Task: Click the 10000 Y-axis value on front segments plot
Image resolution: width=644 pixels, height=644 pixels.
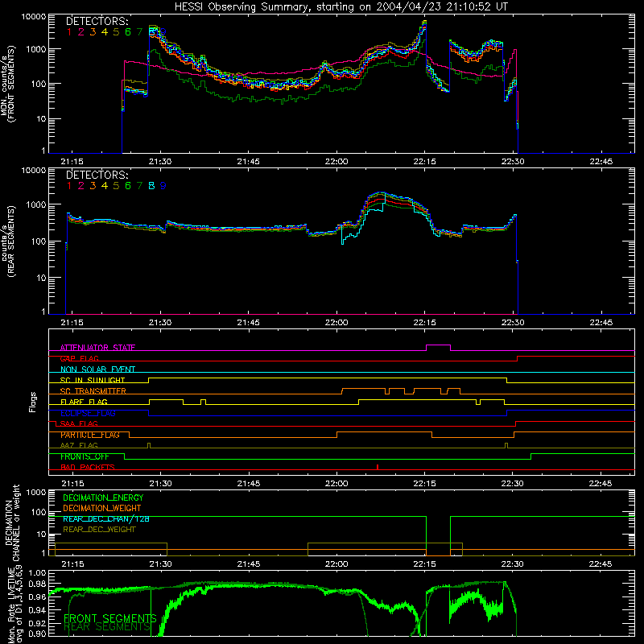Action: [34, 16]
